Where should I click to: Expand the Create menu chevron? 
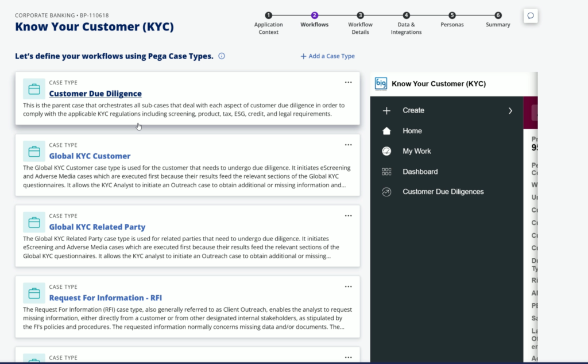[510, 111]
